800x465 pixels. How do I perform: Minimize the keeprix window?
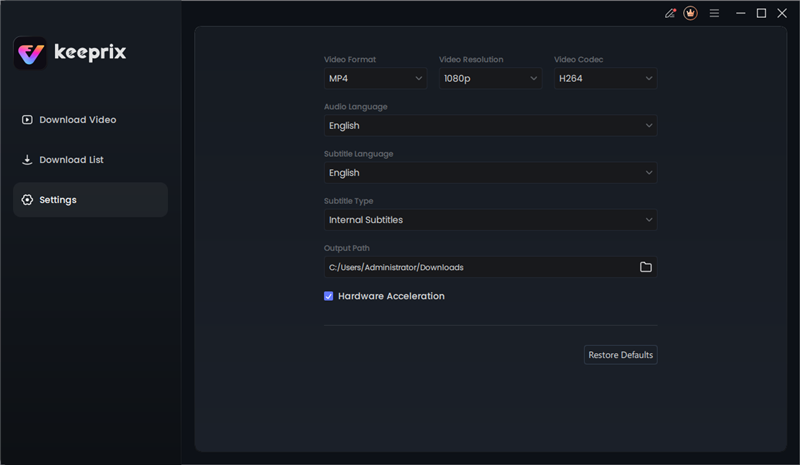click(x=741, y=13)
